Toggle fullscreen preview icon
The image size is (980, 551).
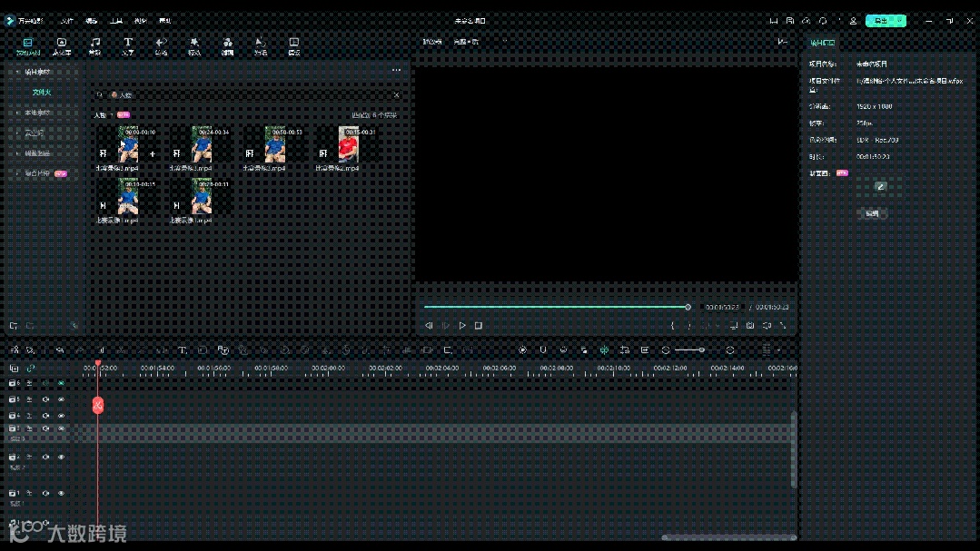pos(783,326)
